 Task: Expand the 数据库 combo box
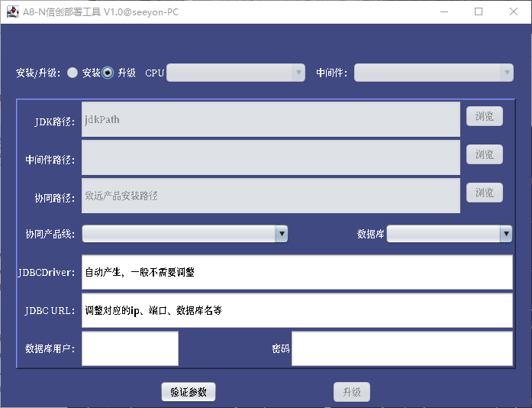click(x=450, y=234)
